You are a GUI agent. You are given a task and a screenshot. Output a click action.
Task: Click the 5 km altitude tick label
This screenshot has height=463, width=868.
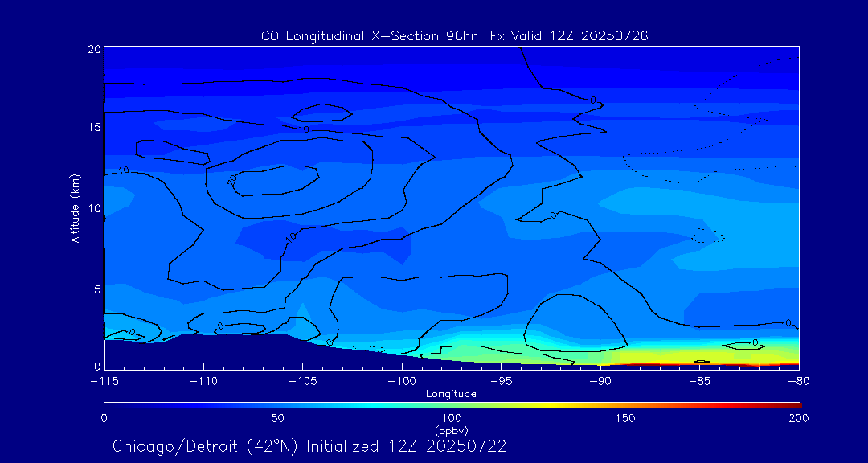[x=96, y=288]
